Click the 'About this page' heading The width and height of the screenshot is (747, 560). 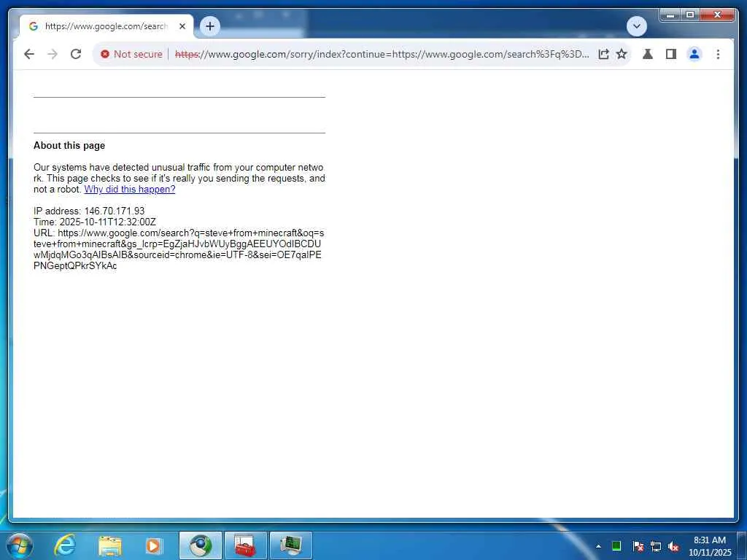point(69,146)
